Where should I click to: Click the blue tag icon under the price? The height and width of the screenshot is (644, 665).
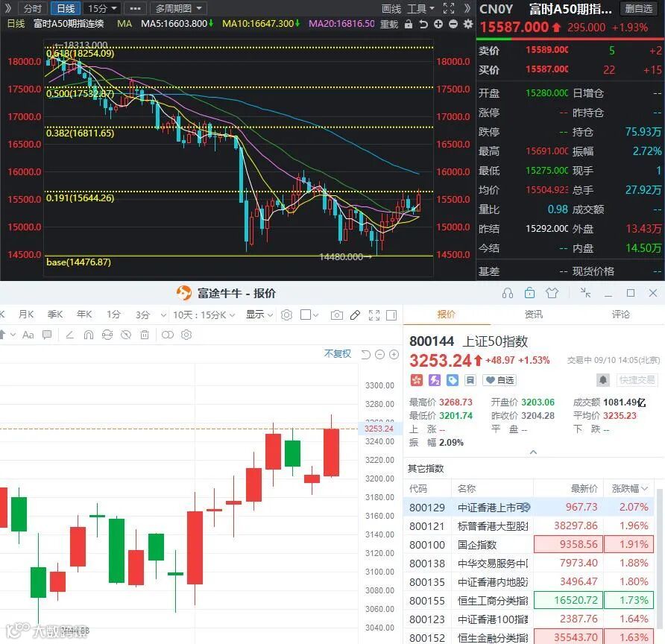tap(452, 380)
